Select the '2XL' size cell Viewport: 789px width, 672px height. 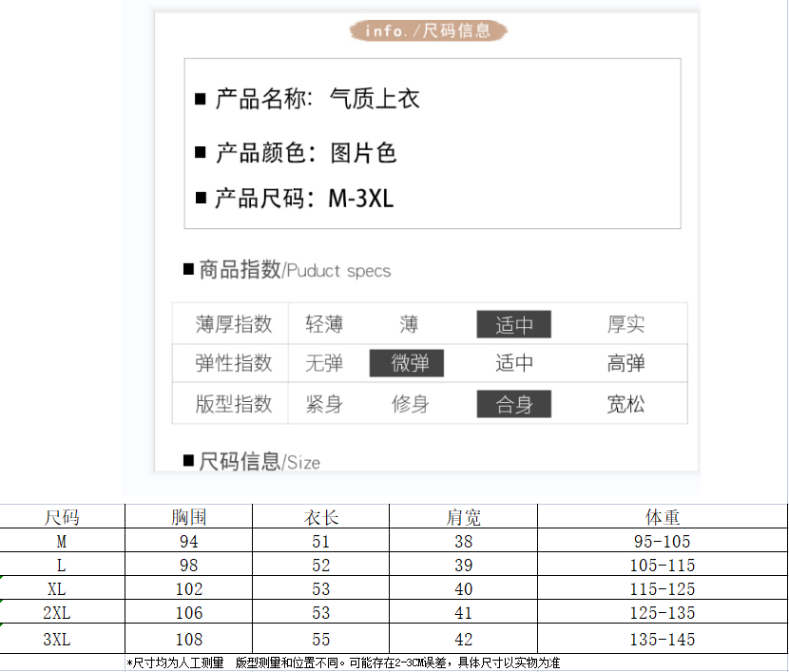point(62,612)
